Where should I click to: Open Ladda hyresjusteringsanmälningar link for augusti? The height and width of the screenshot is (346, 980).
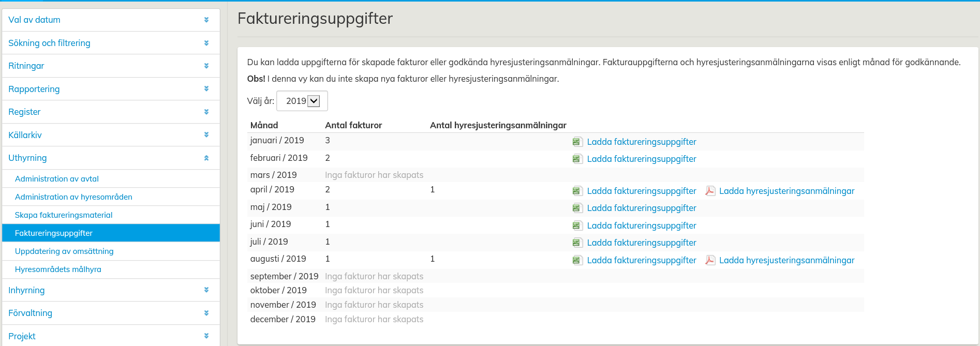pos(786,261)
